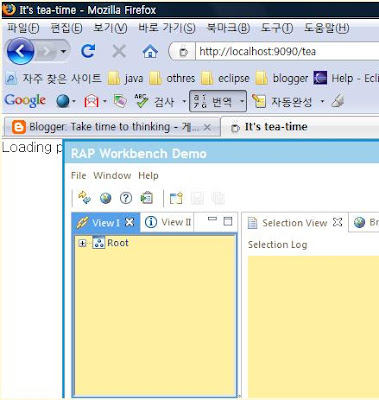Reload the page with the refresh icon
The width and height of the screenshot is (379, 400).
(88, 51)
